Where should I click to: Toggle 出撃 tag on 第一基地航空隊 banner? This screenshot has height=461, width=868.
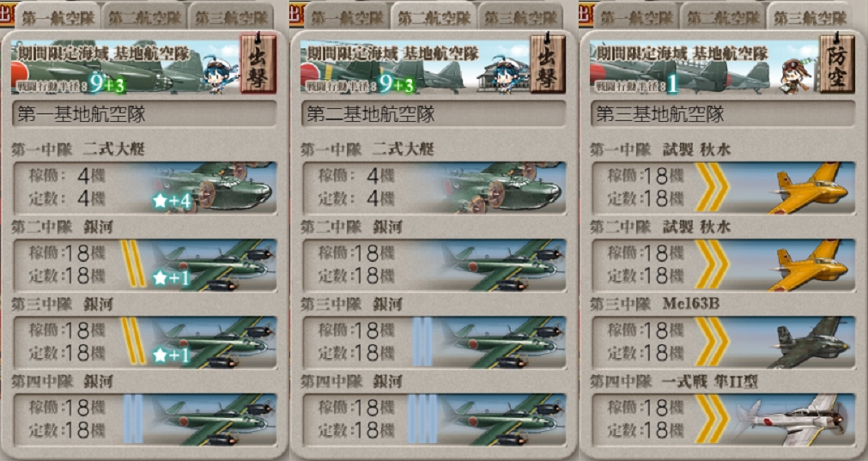coord(258,63)
